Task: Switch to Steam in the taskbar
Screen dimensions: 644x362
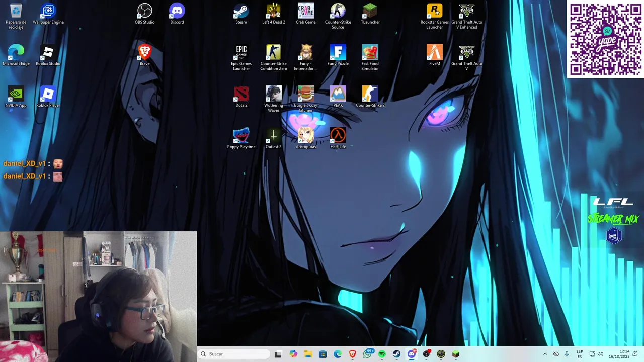Action: [x=396, y=354]
